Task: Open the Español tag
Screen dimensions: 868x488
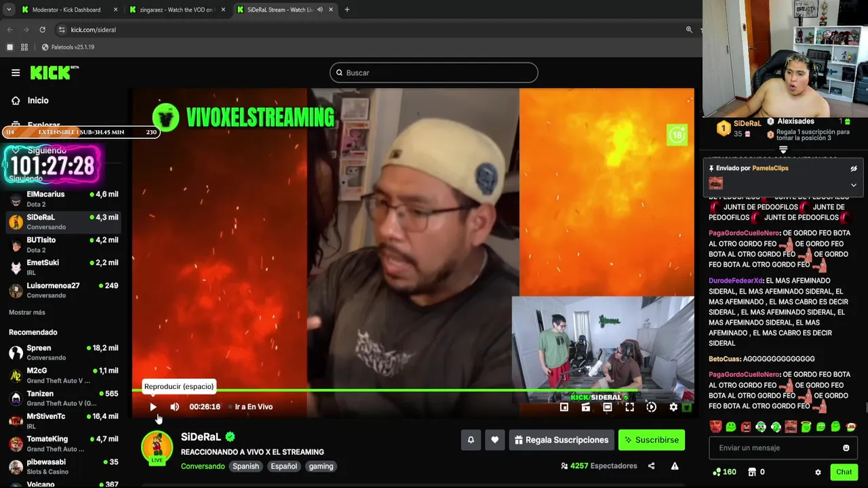Action: click(x=283, y=466)
